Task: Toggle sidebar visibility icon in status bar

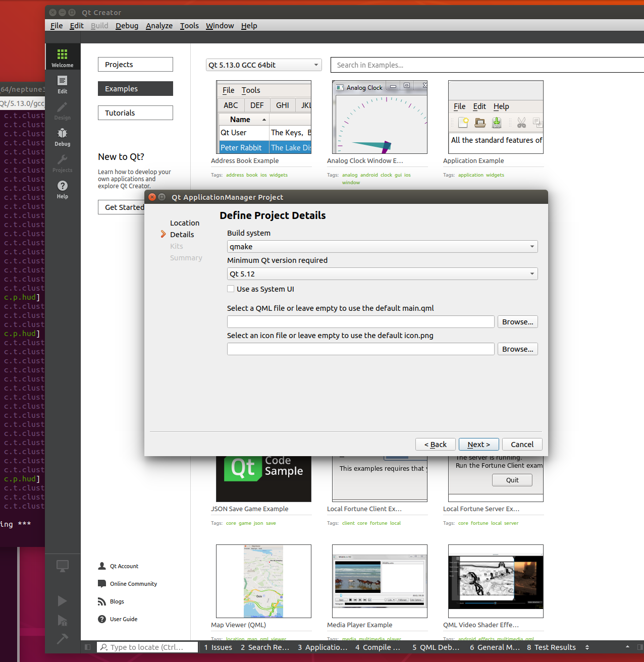Action: [x=88, y=647]
